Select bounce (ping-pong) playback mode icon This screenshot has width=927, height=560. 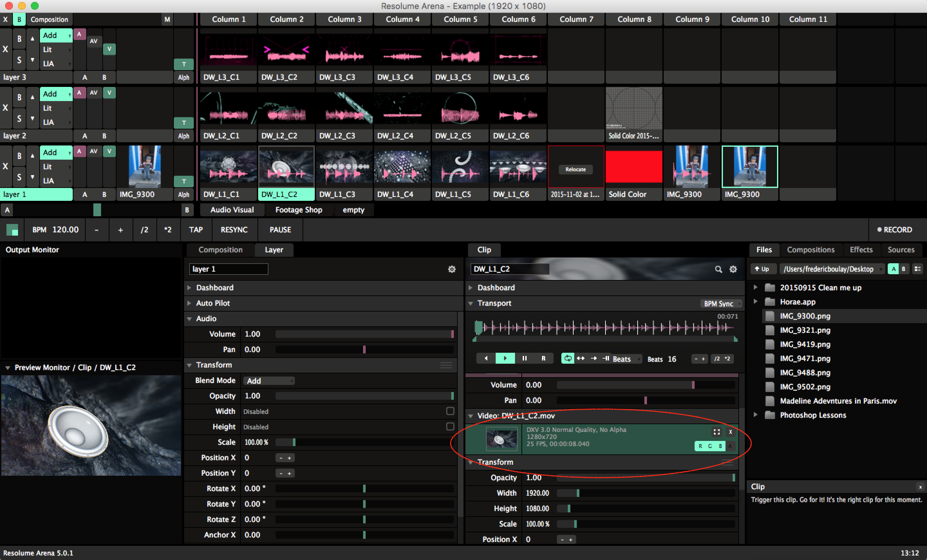point(581,359)
